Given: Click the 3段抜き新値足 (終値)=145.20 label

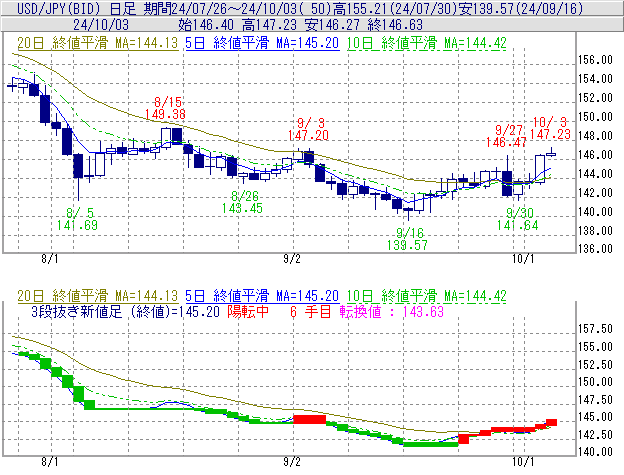Looking at the screenshot, I should 125,311.
